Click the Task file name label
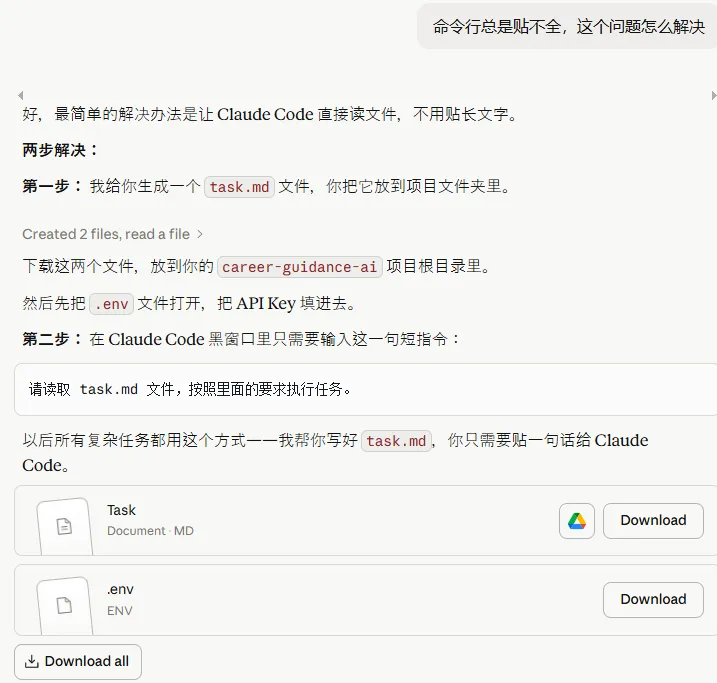 click(121, 510)
